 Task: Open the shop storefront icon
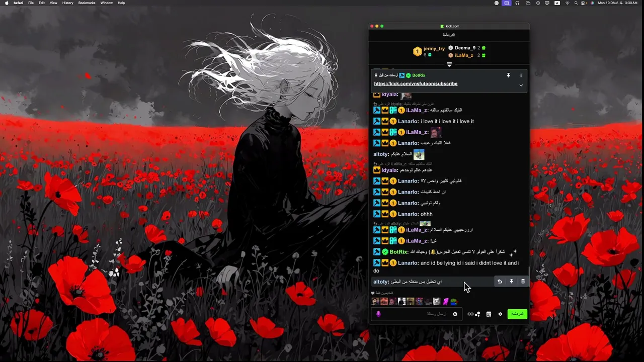point(489,314)
